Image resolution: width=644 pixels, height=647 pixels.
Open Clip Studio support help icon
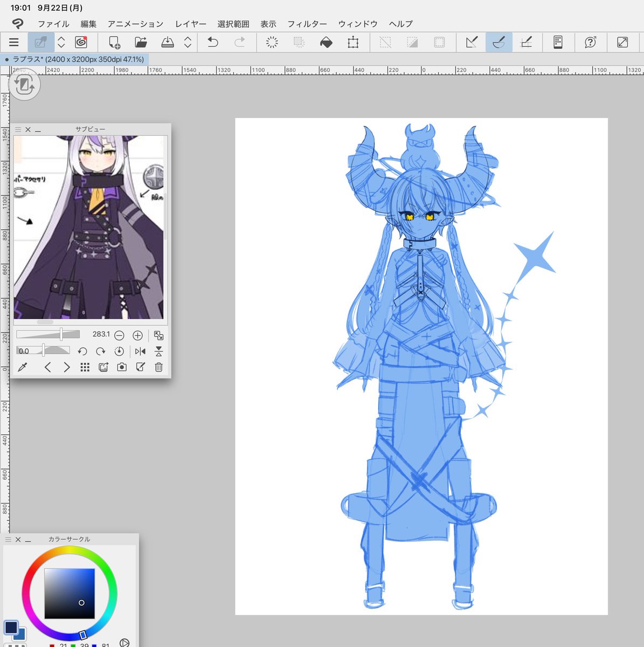(x=590, y=42)
